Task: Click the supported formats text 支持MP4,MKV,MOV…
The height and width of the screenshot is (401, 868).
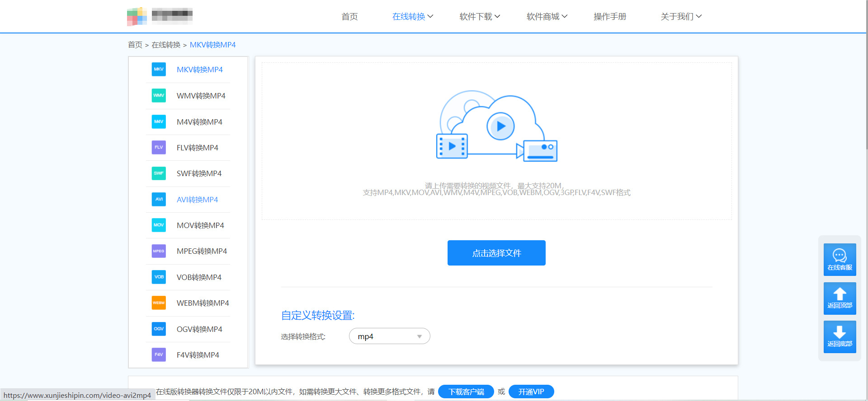Action: click(496, 193)
